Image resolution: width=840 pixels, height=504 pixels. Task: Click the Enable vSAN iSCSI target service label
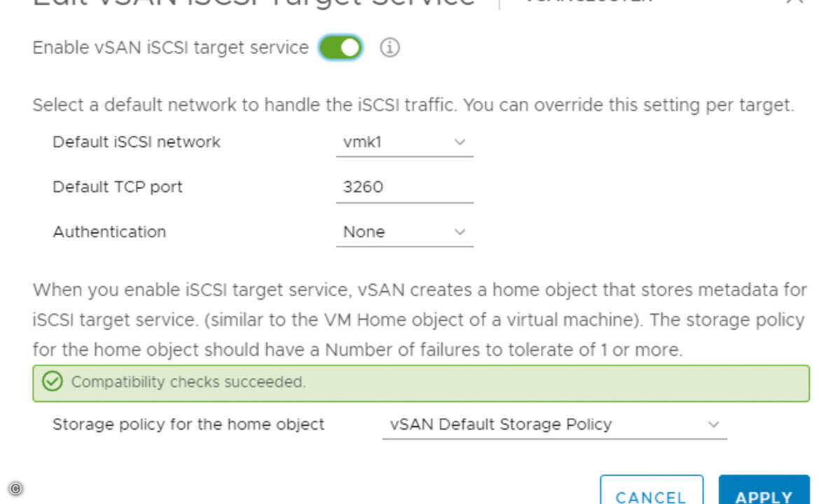pyautogui.click(x=171, y=48)
